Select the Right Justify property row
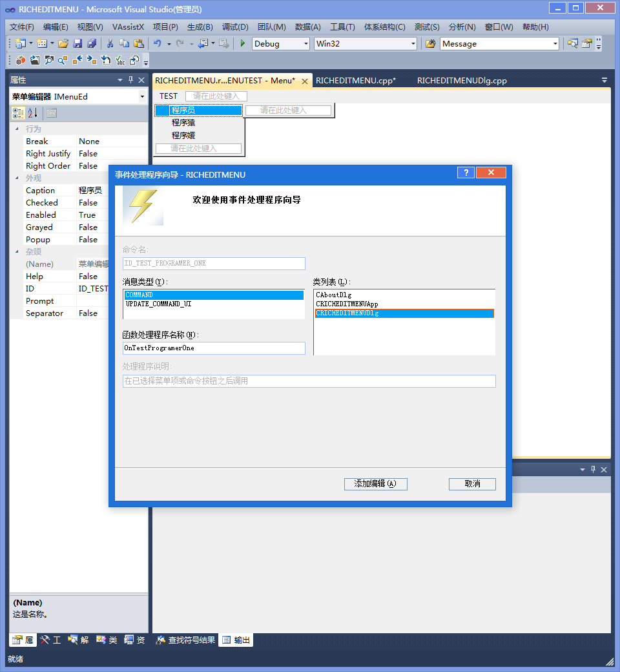 coord(85,153)
